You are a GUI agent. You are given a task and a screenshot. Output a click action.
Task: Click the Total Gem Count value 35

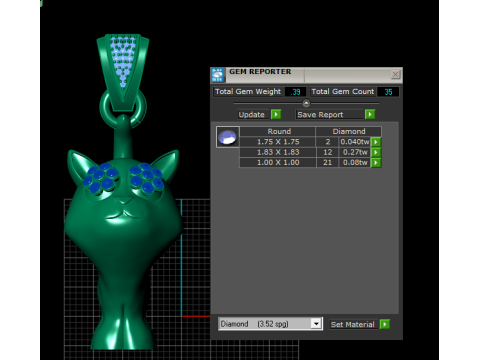coord(388,92)
